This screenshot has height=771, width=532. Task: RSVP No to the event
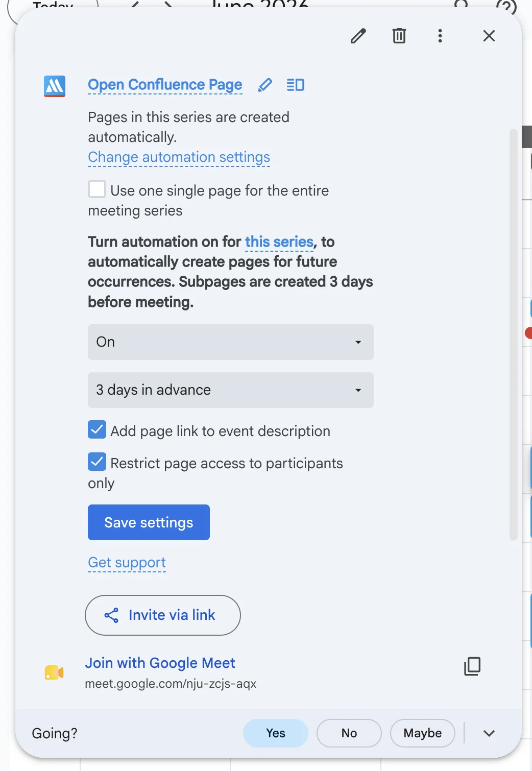click(349, 733)
